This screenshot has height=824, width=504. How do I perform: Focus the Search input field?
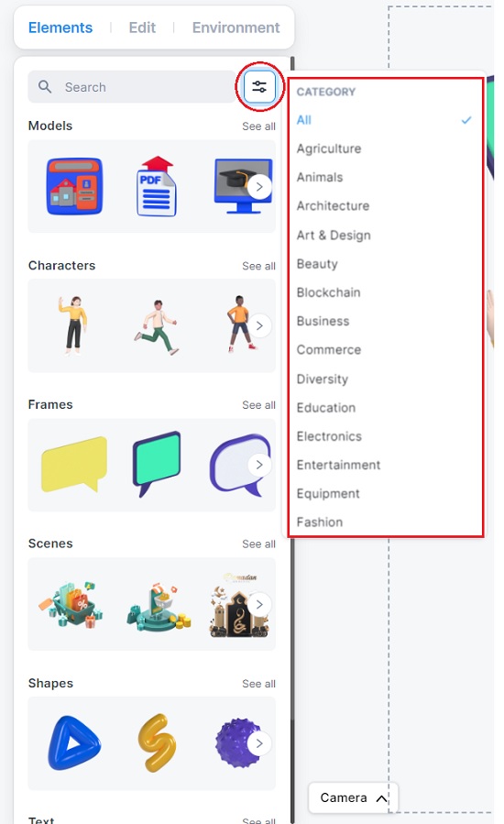pos(132,87)
